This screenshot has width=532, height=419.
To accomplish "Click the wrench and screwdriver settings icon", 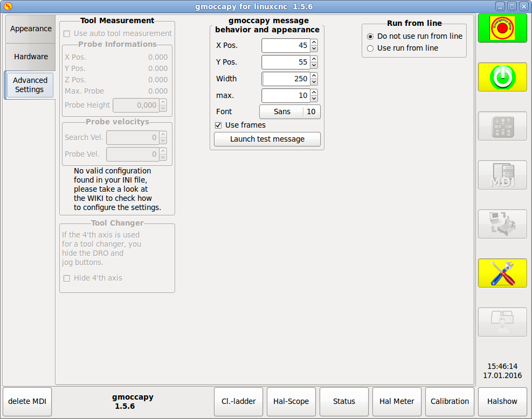I will click(x=502, y=273).
